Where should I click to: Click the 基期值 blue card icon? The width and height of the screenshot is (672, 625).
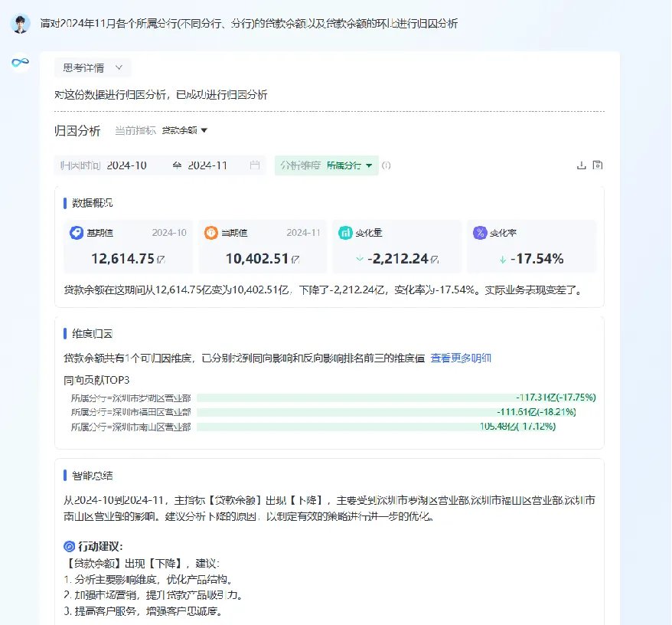pyautogui.click(x=77, y=233)
